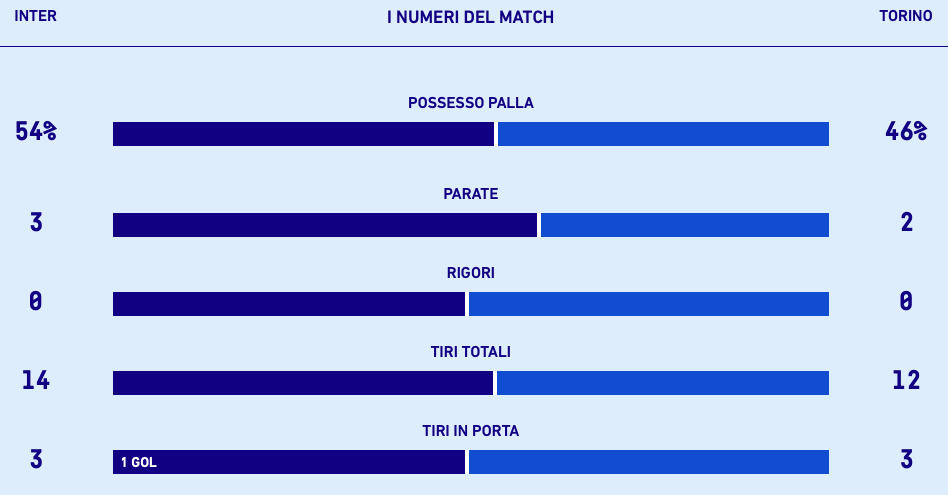Click Inter's dark parate bar

(x=325, y=225)
